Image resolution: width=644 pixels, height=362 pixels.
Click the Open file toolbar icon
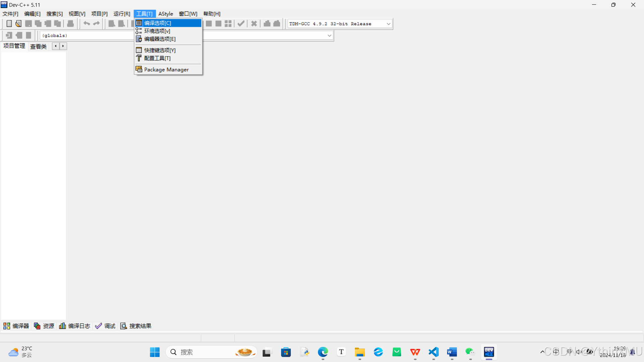(18, 23)
